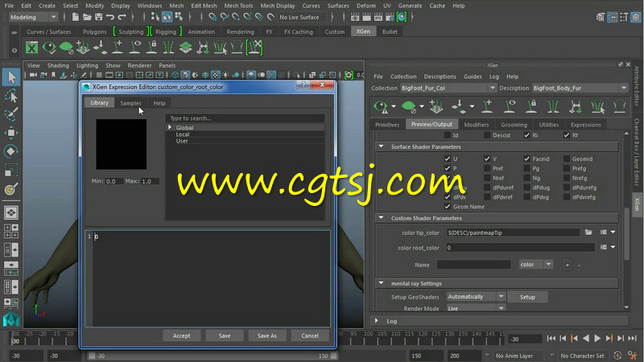Screen dimensions: 644x362
Task: Go to end of playback range
Action: point(633,338)
